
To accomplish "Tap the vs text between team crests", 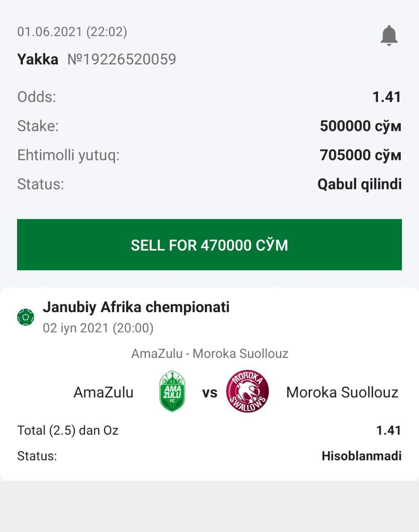I will tap(210, 393).
